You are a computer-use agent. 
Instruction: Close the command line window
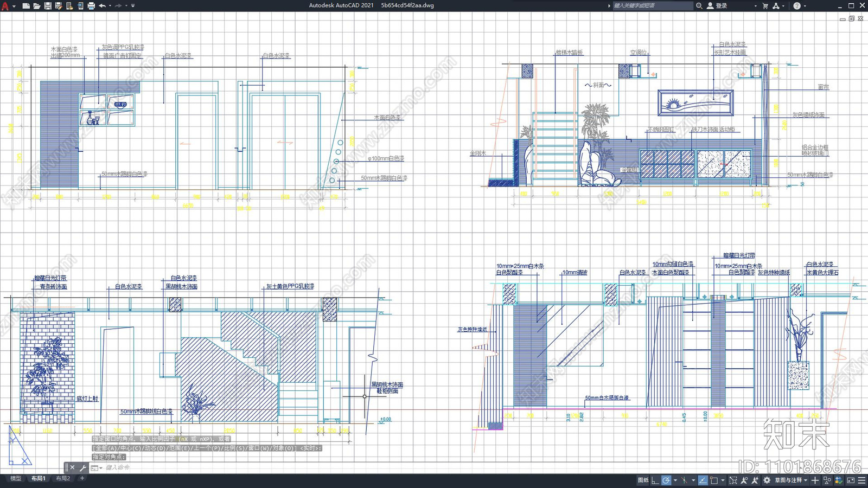72,467
